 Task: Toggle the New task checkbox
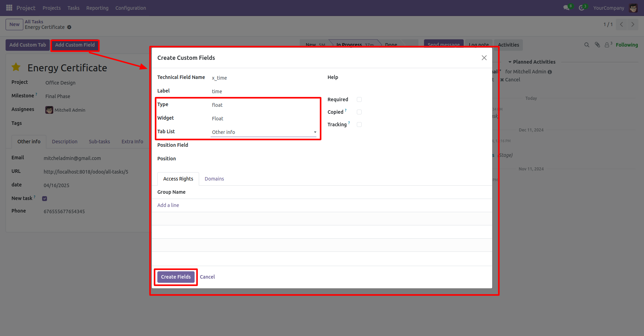point(45,199)
